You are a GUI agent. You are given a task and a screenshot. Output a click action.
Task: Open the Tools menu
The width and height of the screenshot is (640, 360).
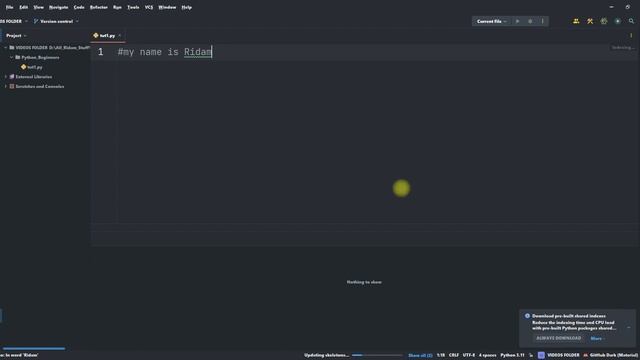click(x=133, y=7)
